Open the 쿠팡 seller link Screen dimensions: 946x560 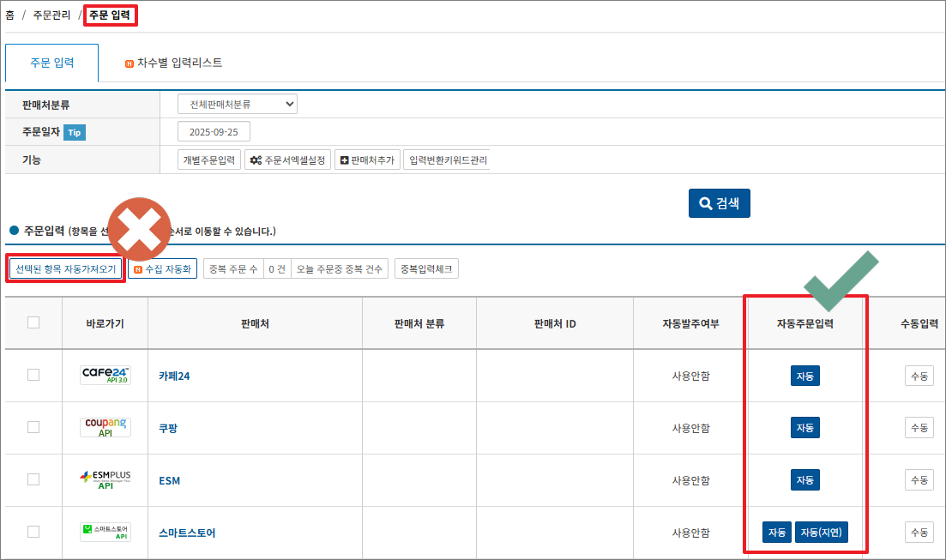point(168,429)
